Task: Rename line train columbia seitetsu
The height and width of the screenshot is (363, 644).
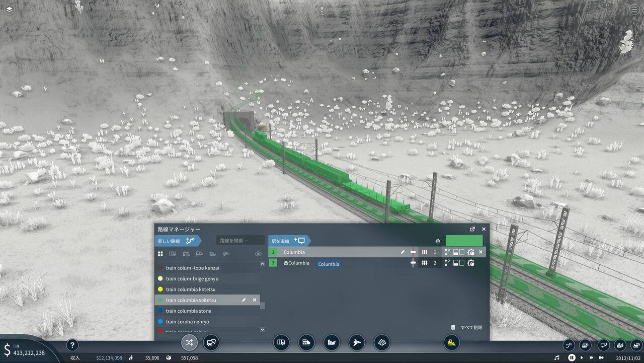Action: [x=244, y=300]
